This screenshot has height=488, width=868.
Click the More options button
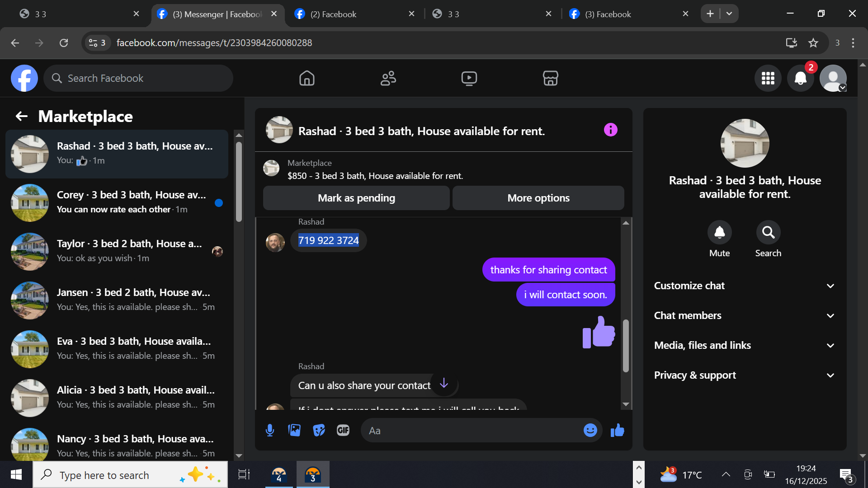coord(538,198)
